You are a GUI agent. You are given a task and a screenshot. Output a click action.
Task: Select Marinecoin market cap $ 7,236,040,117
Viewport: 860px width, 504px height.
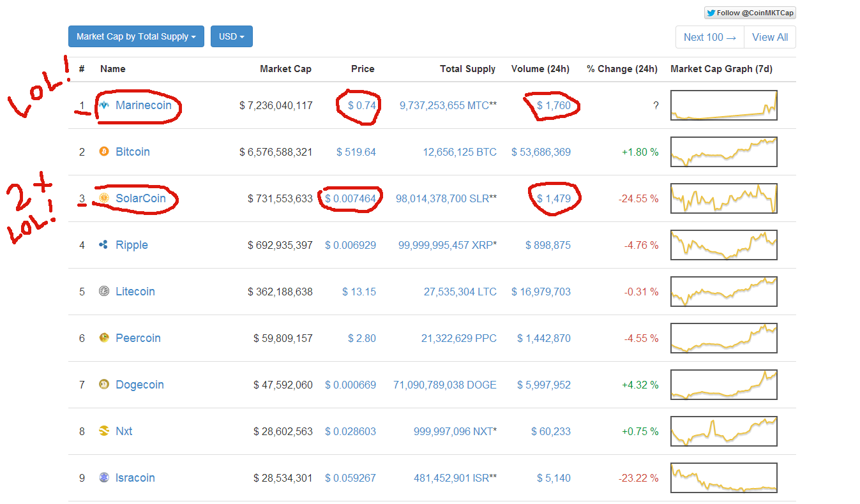point(276,105)
